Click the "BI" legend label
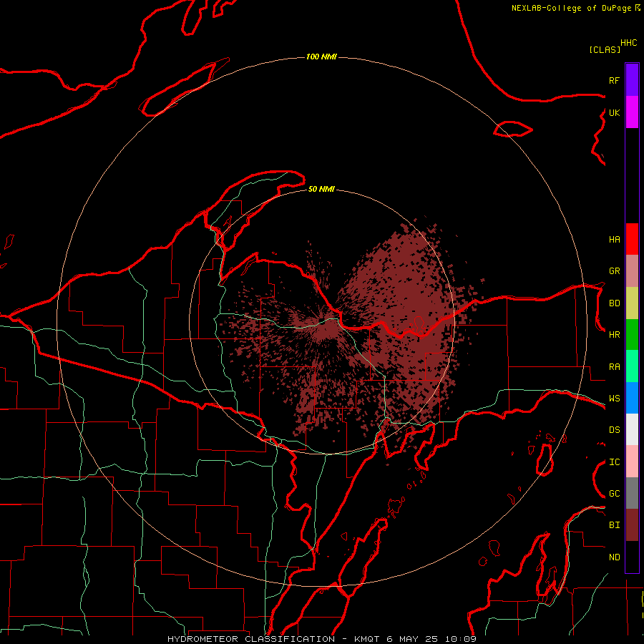The height and width of the screenshot is (644, 644). tap(614, 525)
